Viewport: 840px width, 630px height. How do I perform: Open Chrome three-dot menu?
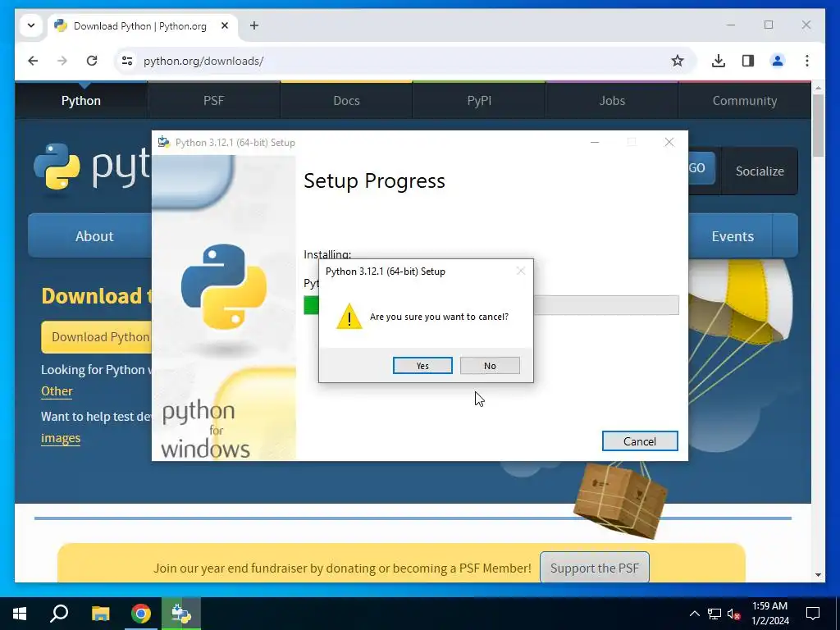point(807,61)
